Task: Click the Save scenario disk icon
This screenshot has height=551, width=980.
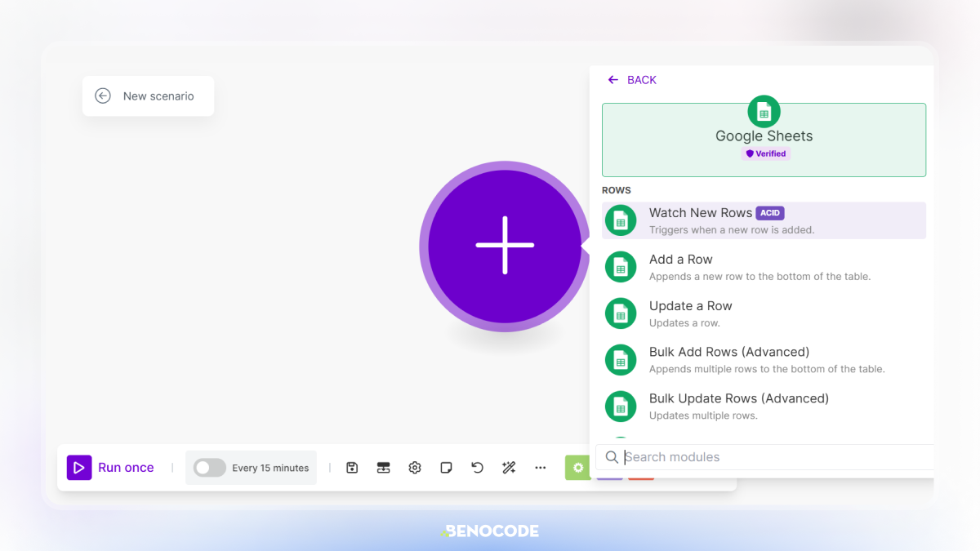Action: 352,468
